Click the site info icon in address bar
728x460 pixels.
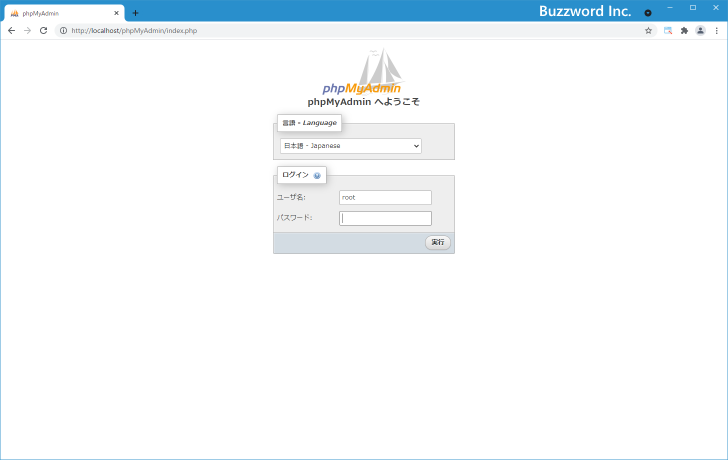pyautogui.click(x=64, y=31)
